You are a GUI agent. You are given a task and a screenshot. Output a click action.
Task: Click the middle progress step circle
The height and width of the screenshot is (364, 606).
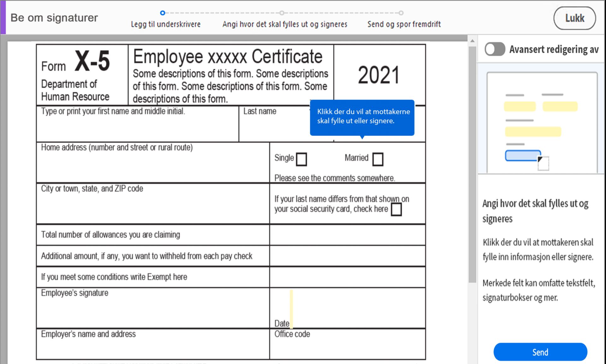pyautogui.click(x=282, y=13)
